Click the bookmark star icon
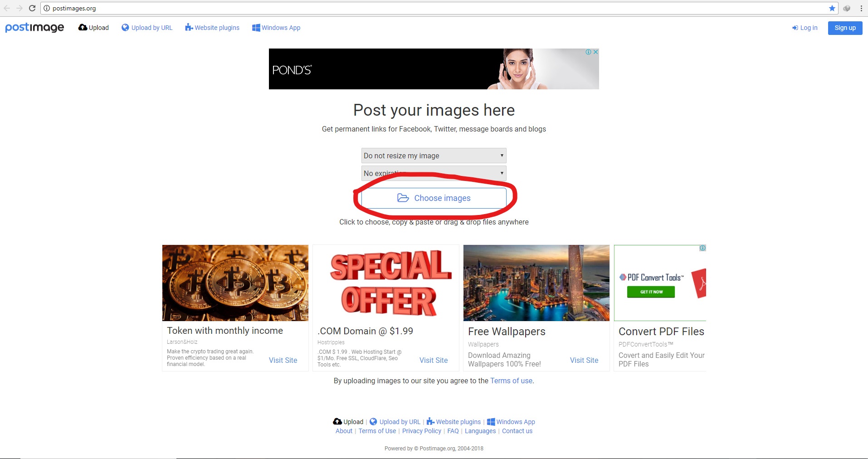The image size is (868, 459). [x=832, y=8]
